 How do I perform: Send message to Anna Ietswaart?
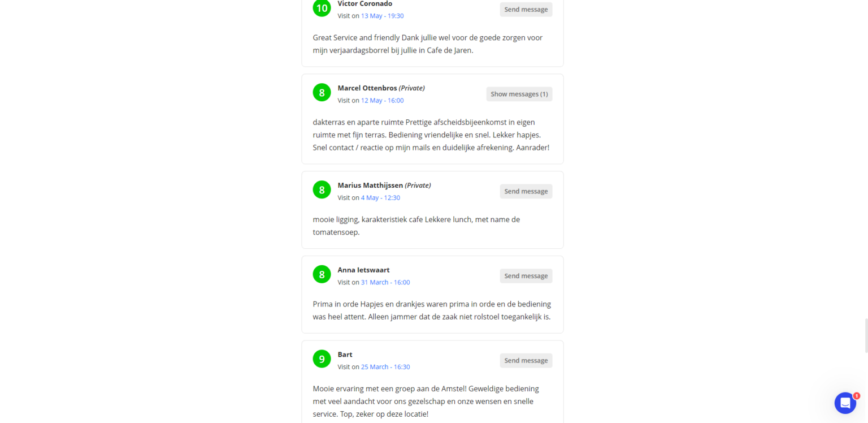tap(526, 276)
